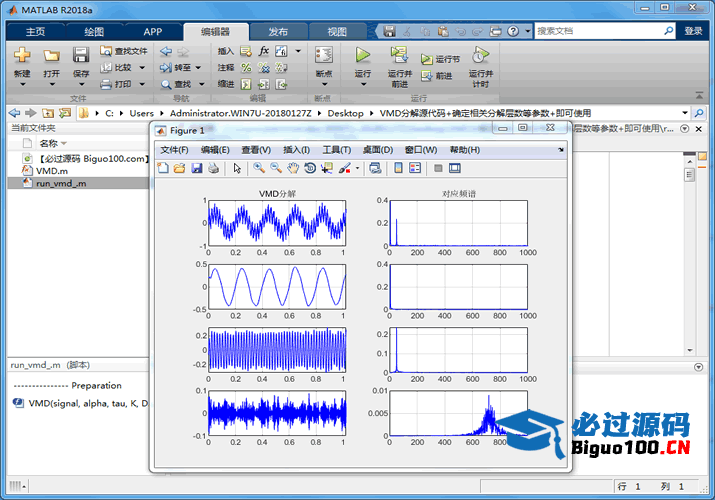Viewport: 715px width, 500px height.
Task: Click Desktop in the folder path
Action: pyautogui.click(x=345, y=113)
